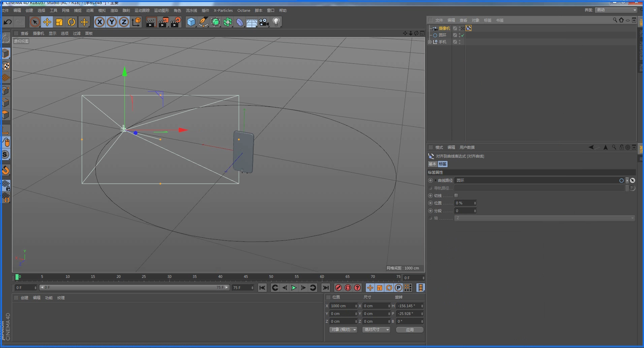Screen dimensions: 644x348
Task: Click the 应用 button
Action: [x=410, y=330]
